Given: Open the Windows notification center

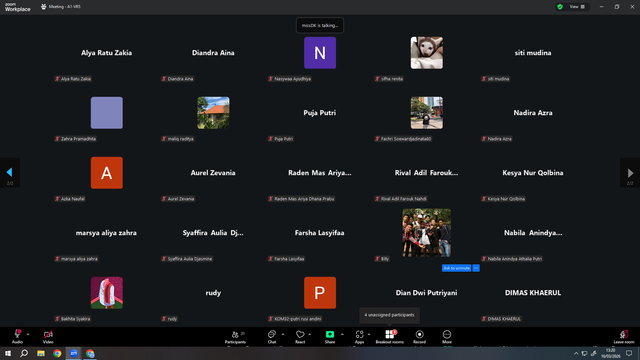Looking at the screenshot, I should (629, 353).
